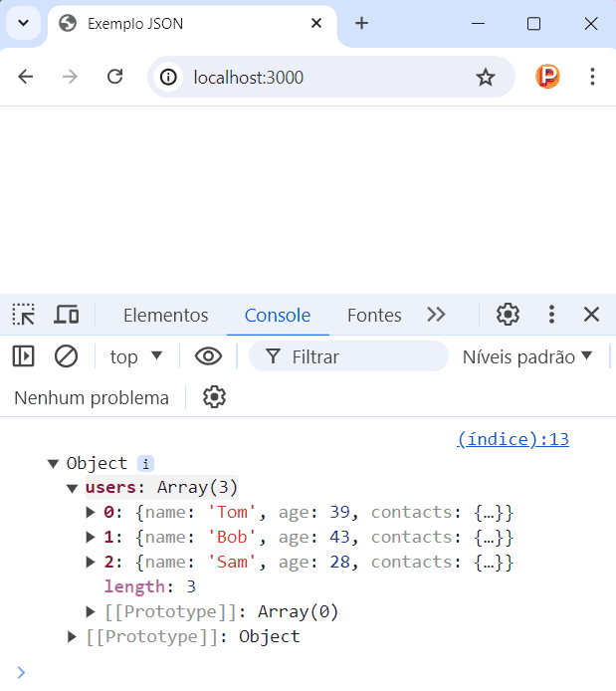Open console settings gear
Viewport: 616px width, 691px height.
pyautogui.click(x=214, y=397)
